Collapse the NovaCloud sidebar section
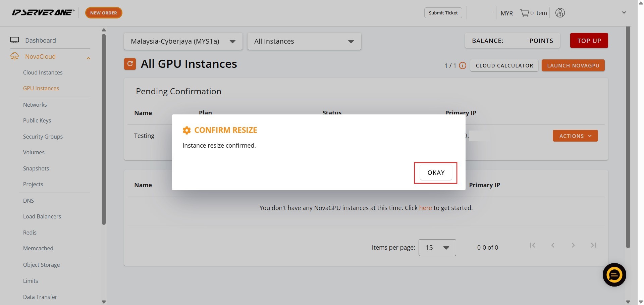644x305 pixels. [x=88, y=58]
